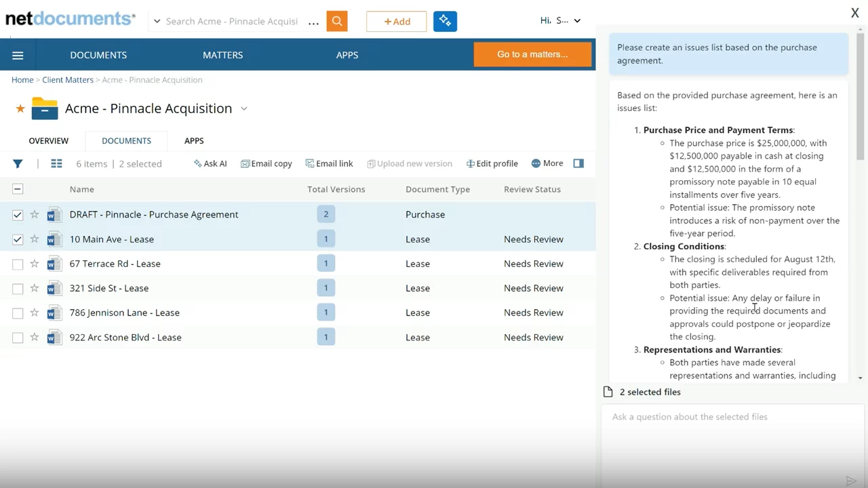Screen dimensions: 868x488
Task: Open the hamburger navigation menu
Action: pos(18,55)
